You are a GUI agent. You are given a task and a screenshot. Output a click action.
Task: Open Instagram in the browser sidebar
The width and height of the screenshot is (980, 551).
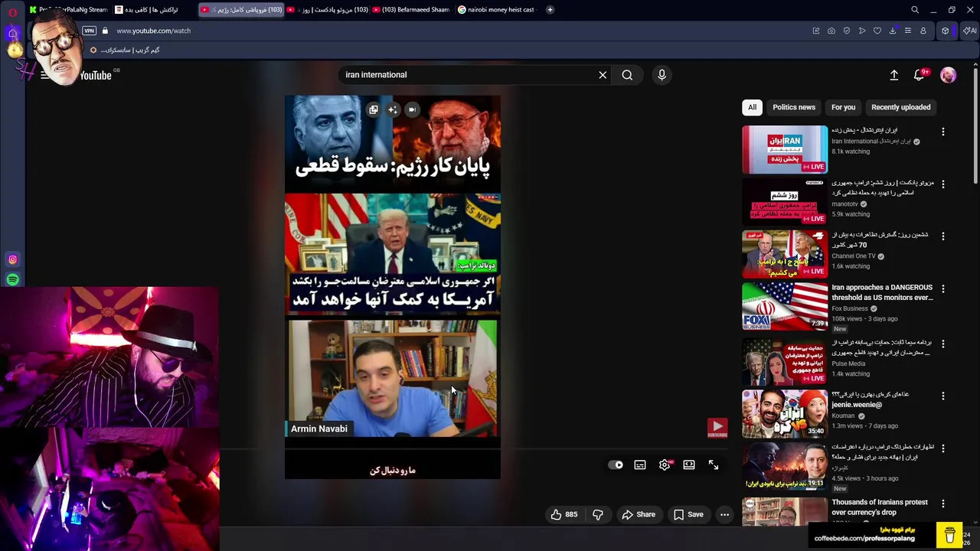[x=13, y=259]
